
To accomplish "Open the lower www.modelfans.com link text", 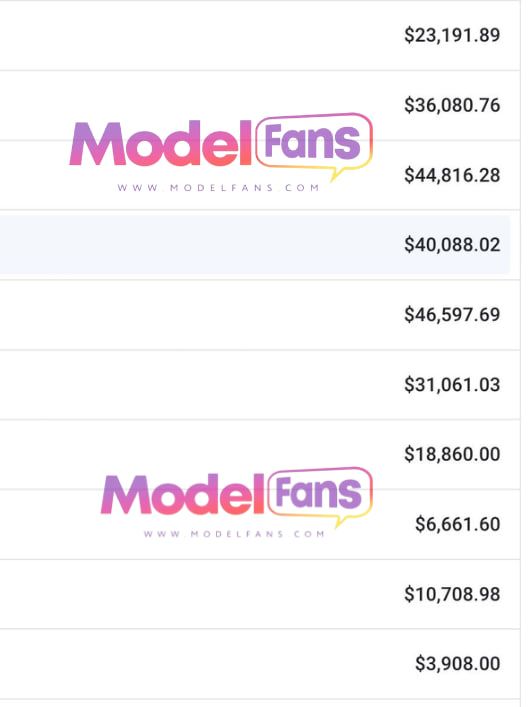I will coord(234,534).
